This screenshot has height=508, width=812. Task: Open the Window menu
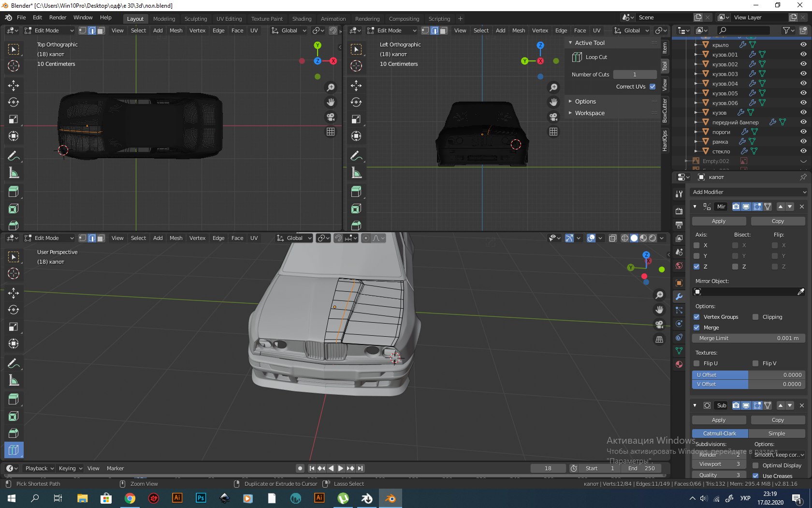click(x=83, y=17)
